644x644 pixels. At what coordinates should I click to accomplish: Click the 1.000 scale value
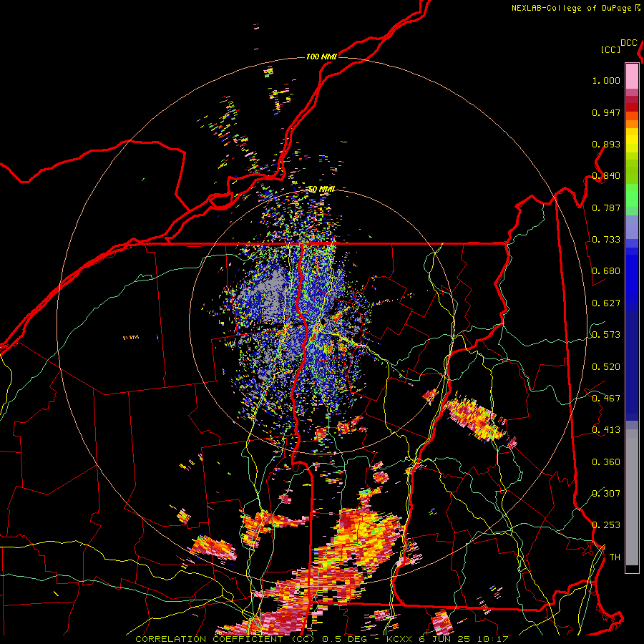tap(606, 80)
